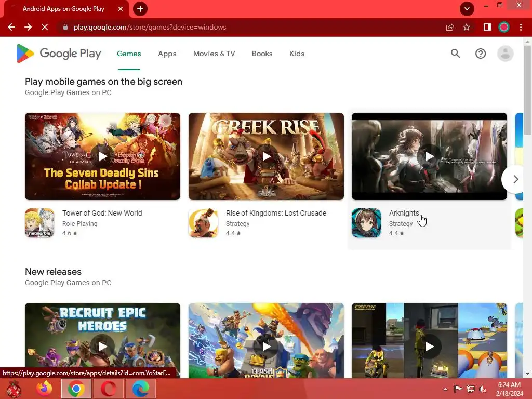Play the Free Fire trailer video
Viewport: 532px width, 399px height.
pyautogui.click(x=430, y=347)
